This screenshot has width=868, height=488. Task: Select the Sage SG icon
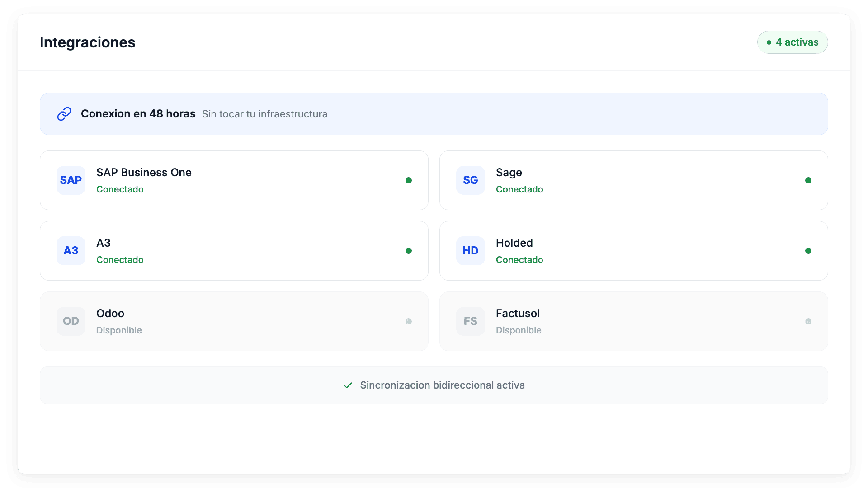coord(470,180)
